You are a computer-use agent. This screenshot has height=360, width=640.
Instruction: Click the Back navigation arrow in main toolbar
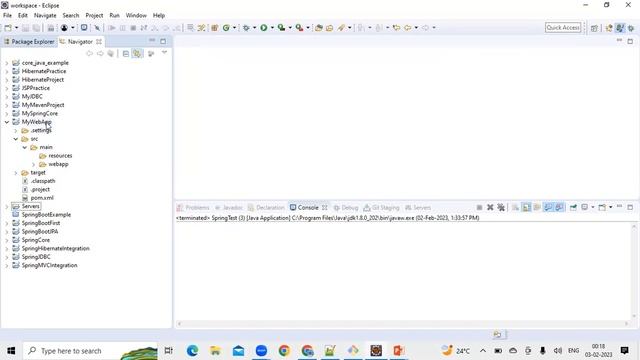click(x=407, y=28)
